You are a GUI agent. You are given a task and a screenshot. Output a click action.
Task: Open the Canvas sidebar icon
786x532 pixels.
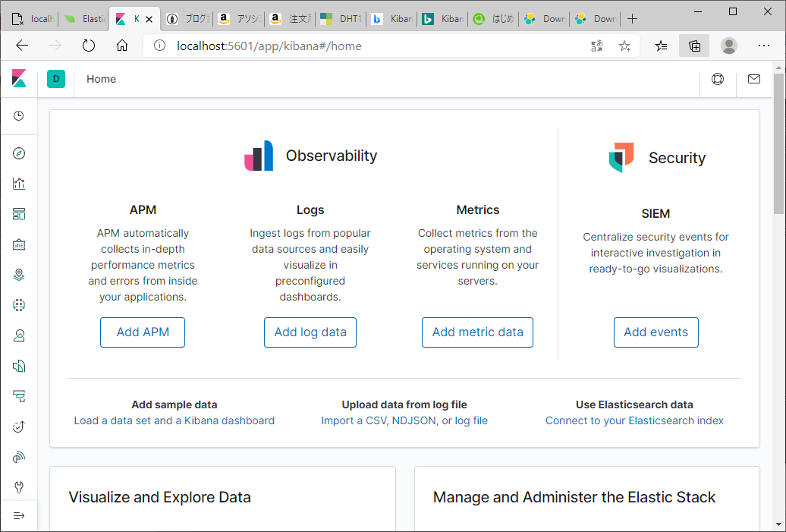coord(18,244)
